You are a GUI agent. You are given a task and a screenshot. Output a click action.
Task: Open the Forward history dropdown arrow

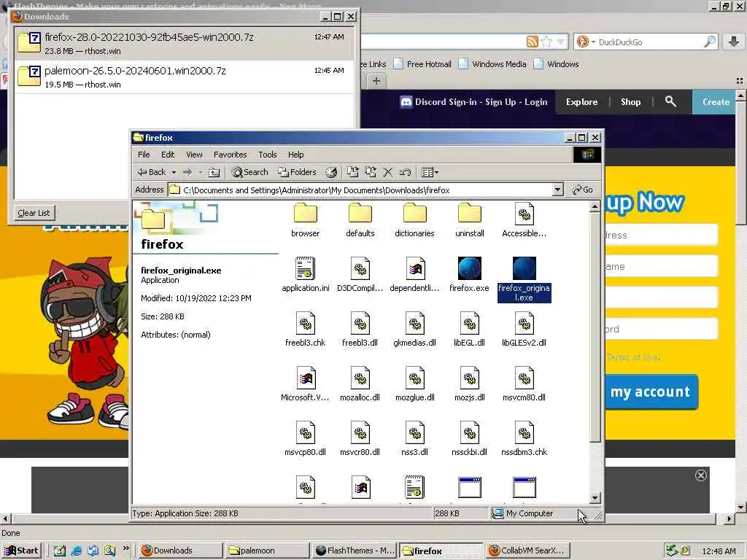coord(201,172)
